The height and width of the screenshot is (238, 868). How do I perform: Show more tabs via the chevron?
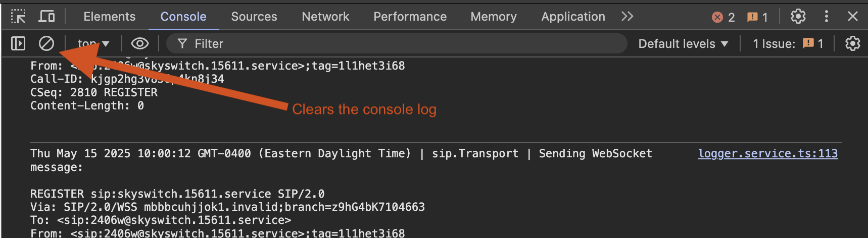tap(628, 17)
